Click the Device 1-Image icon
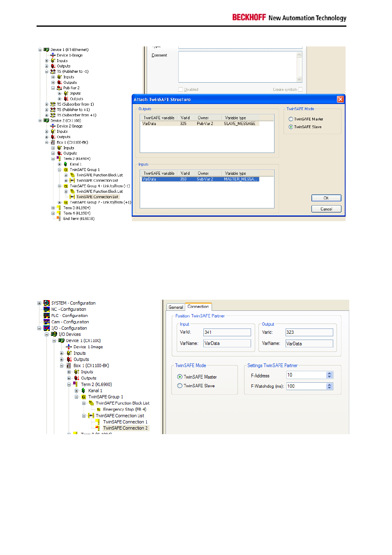Image resolution: width=392 pixels, height=555 pixels. [53, 55]
